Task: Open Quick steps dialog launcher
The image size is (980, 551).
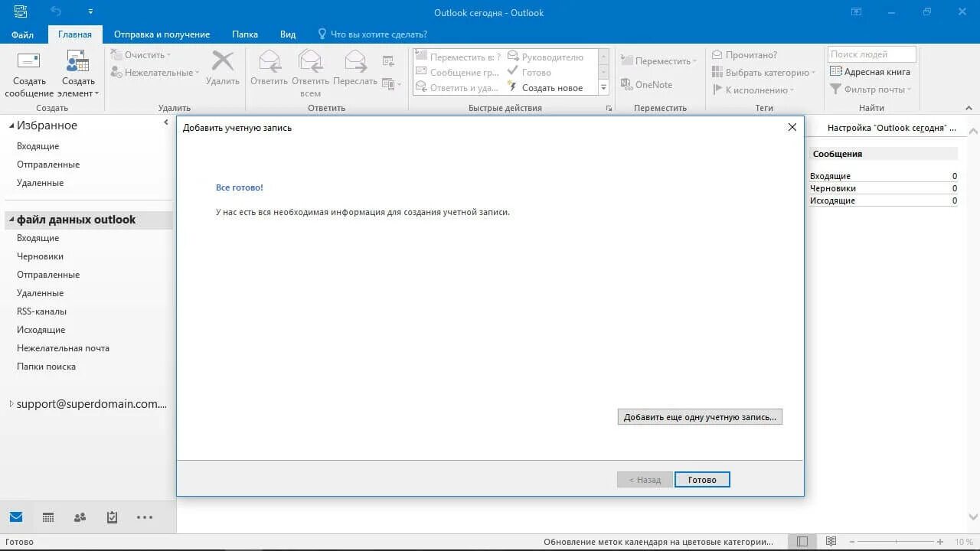Action: click(609, 109)
